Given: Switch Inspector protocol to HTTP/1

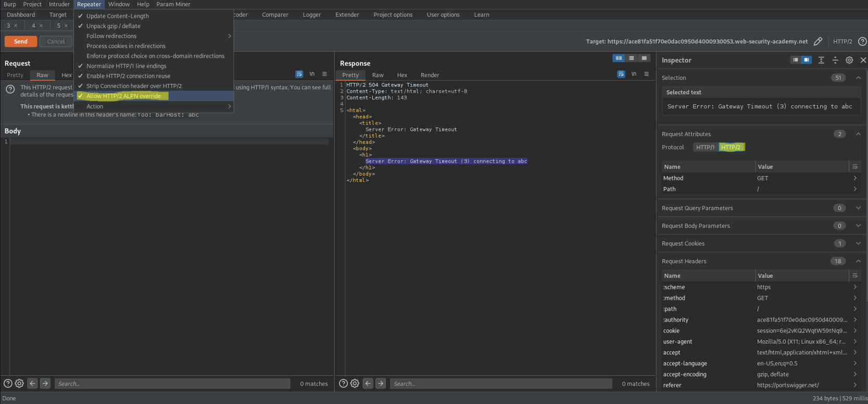Looking at the screenshot, I should pos(705,147).
